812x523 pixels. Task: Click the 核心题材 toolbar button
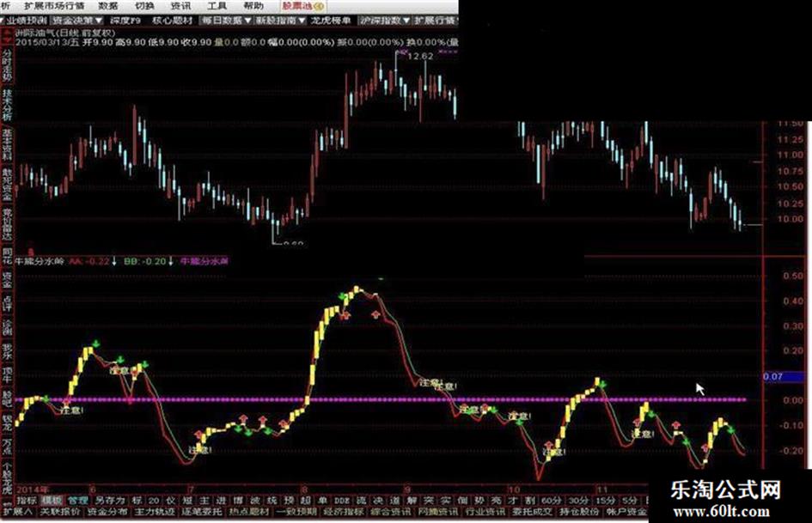coord(173,21)
